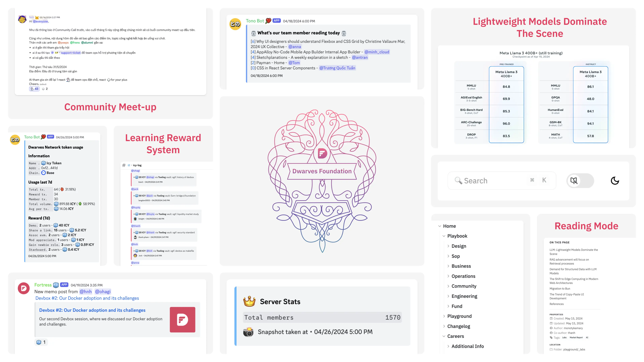644x362 pixels.
Task: Click the Dwarves Foundation logo emblem
Action: 322,153
